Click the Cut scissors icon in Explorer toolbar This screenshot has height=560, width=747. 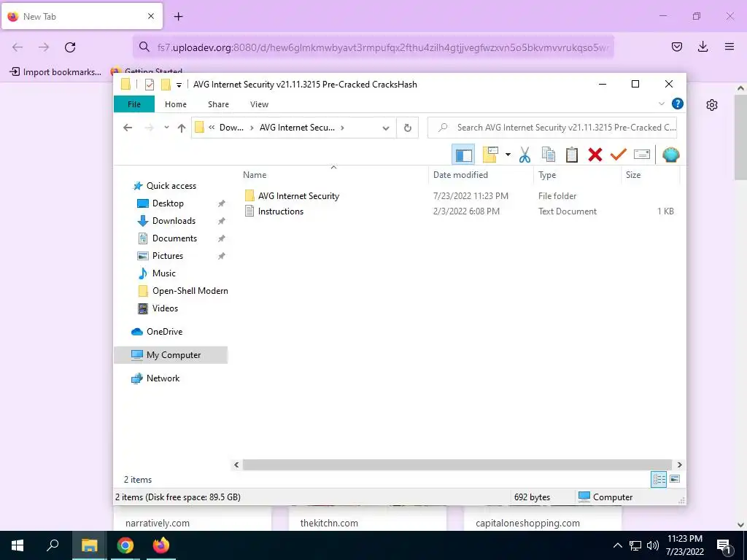[525, 155]
